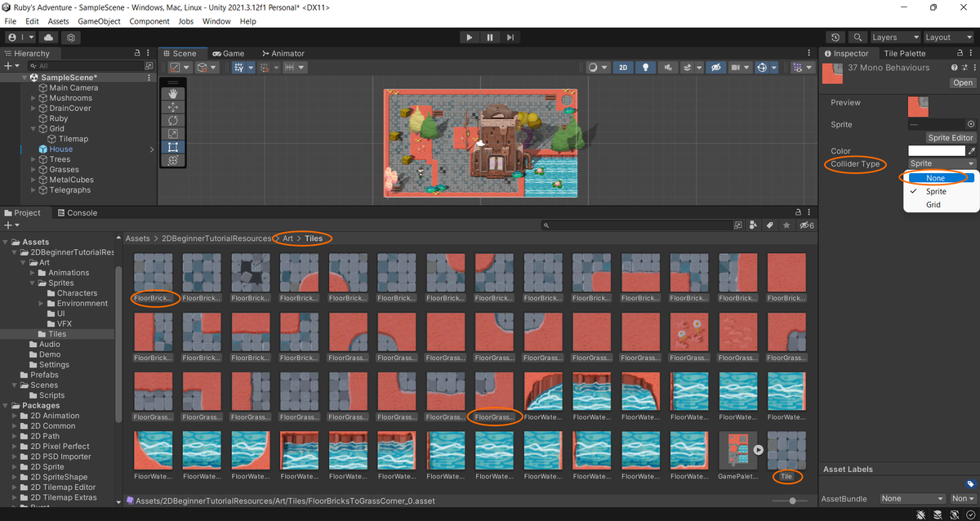Click the asset label tag icon

coord(970,483)
